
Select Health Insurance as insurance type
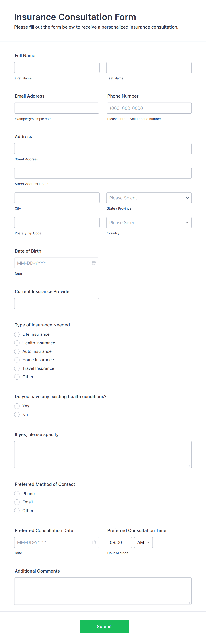[x=17, y=343]
